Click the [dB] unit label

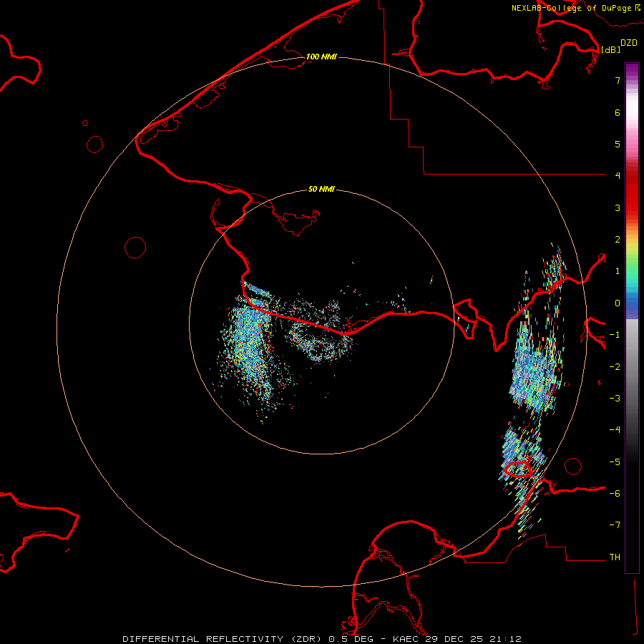(x=610, y=49)
